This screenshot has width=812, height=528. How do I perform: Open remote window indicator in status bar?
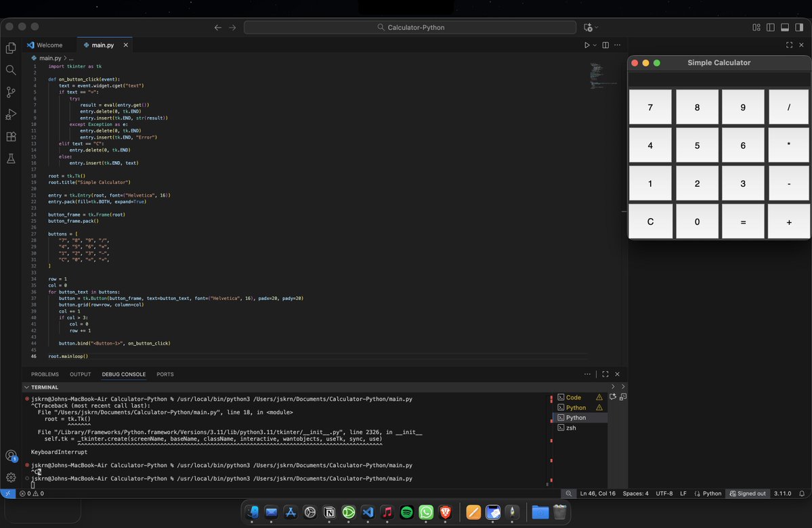[7, 493]
